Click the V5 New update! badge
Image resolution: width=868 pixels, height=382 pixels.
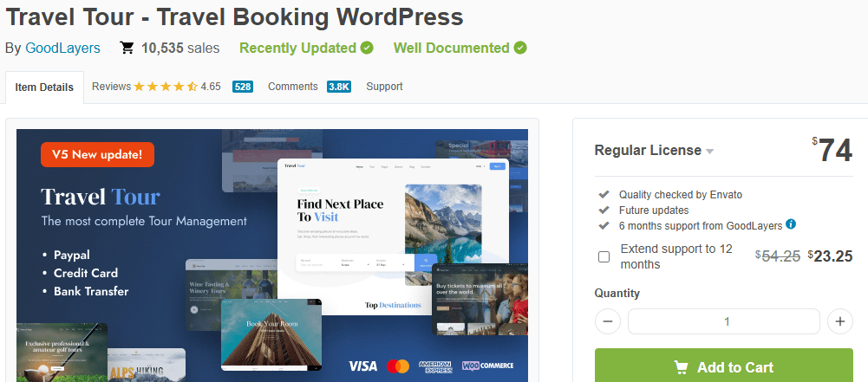(x=97, y=154)
